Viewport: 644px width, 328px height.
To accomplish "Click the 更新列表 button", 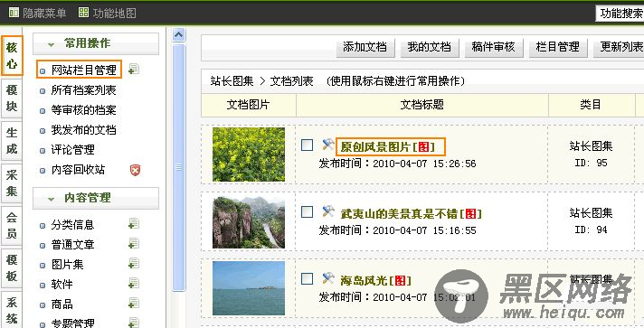I will [619, 47].
